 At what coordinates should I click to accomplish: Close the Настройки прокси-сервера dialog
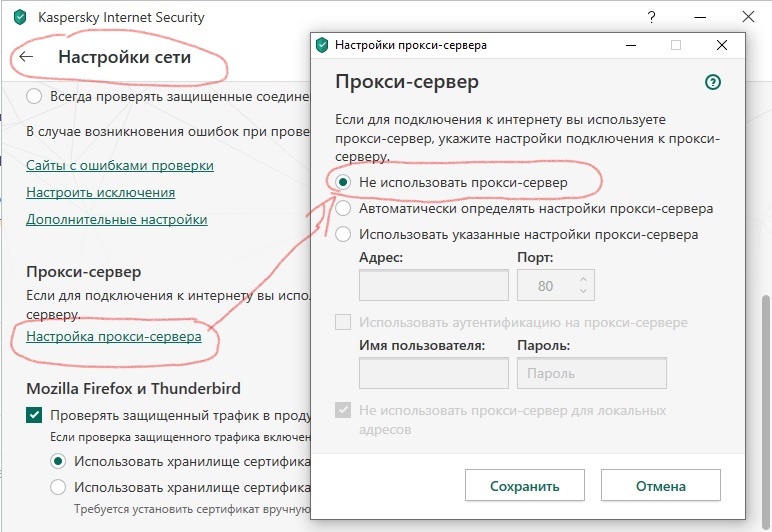click(722, 45)
